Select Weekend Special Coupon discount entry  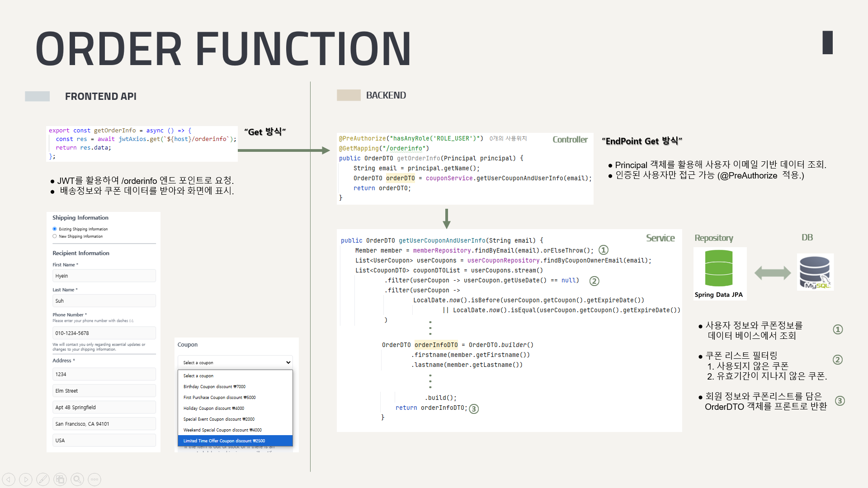tap(222, 430)
